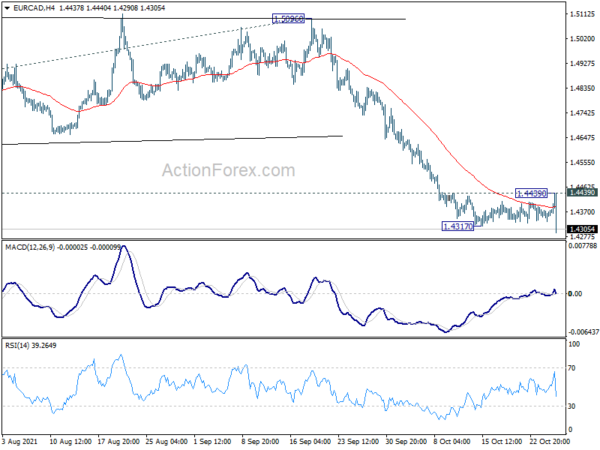Click the 1.45550 price axis value
600x450 pixels.
coord(582,163)
